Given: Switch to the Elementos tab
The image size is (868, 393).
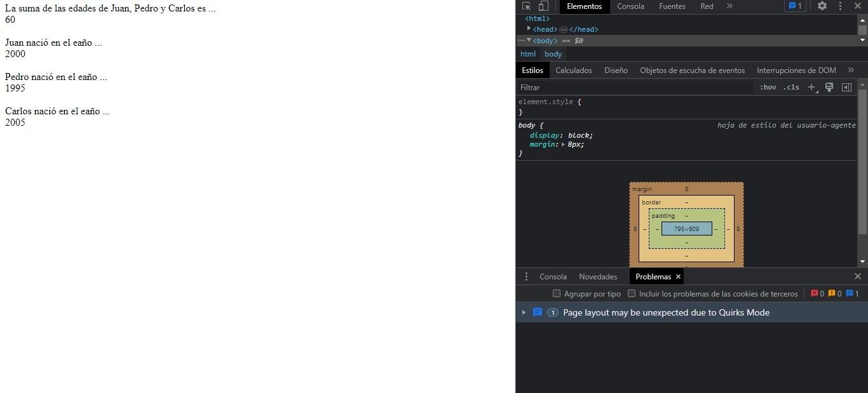Looking at the screenshot, I should coord(584,6).
